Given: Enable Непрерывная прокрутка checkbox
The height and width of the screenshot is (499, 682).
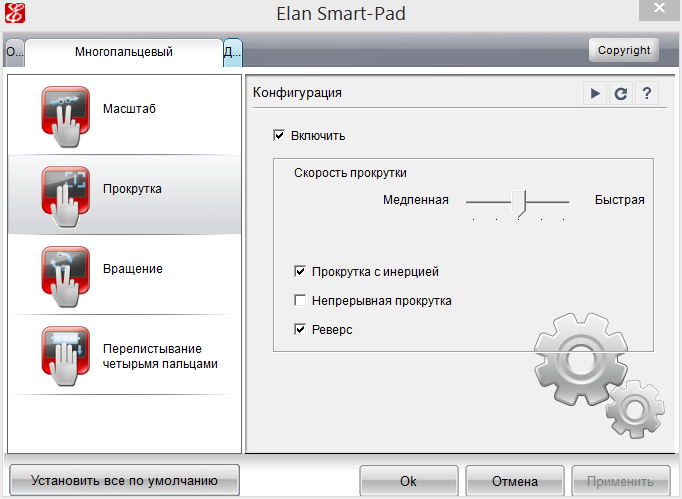Looking at the screenshot, I should (300, 301).
